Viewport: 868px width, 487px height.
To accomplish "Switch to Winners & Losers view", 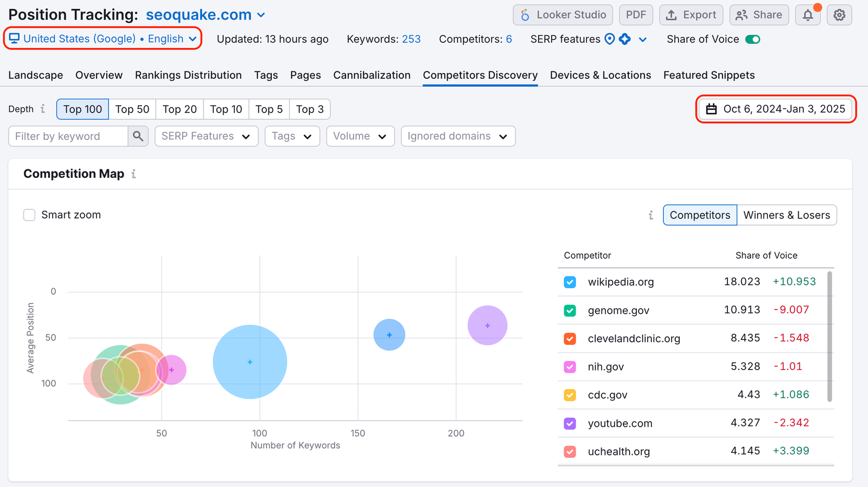I will click(x=786, y=215).
